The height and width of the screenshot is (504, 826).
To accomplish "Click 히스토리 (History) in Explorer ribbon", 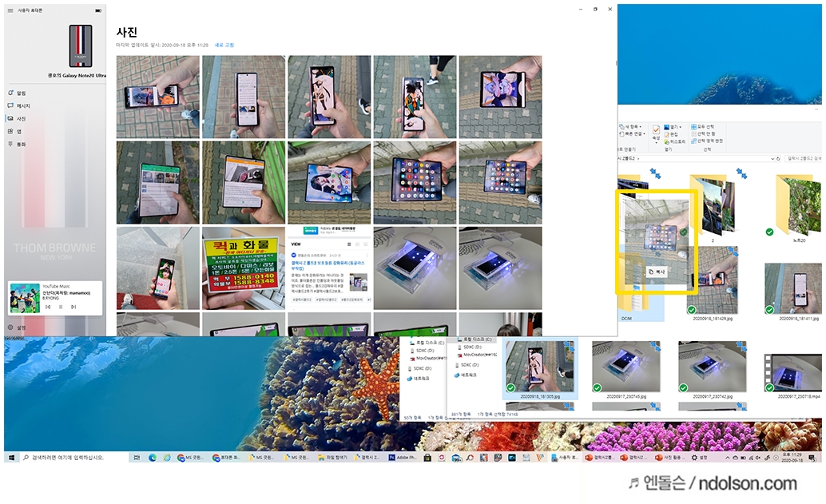I will click(675, 141).
